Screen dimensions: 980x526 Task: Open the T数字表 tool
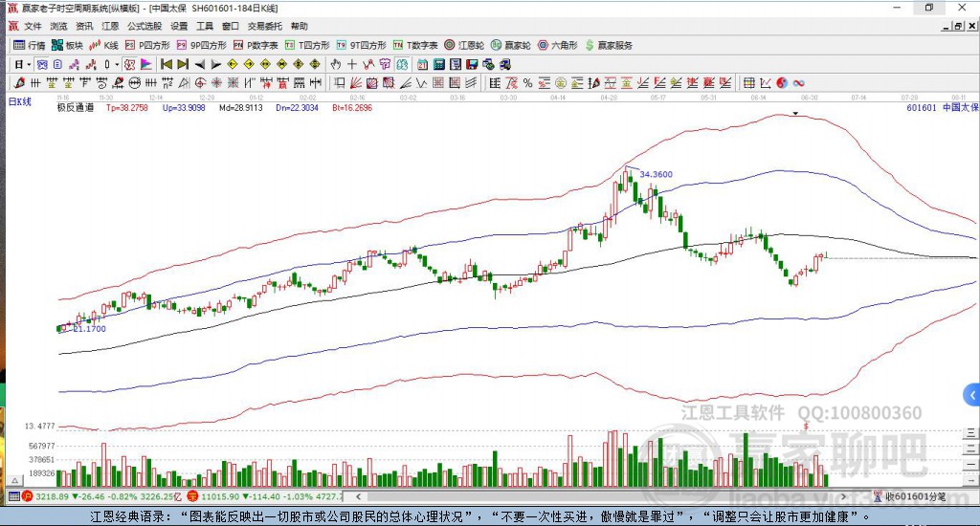(x=415, y=45)
